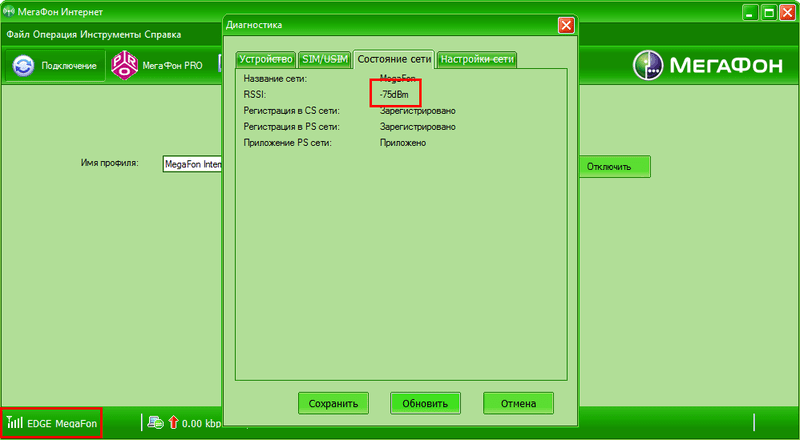This screenshot has height=440, width=800.
Task: Switch to the Настройки сети tab
Action: (477, 59)
